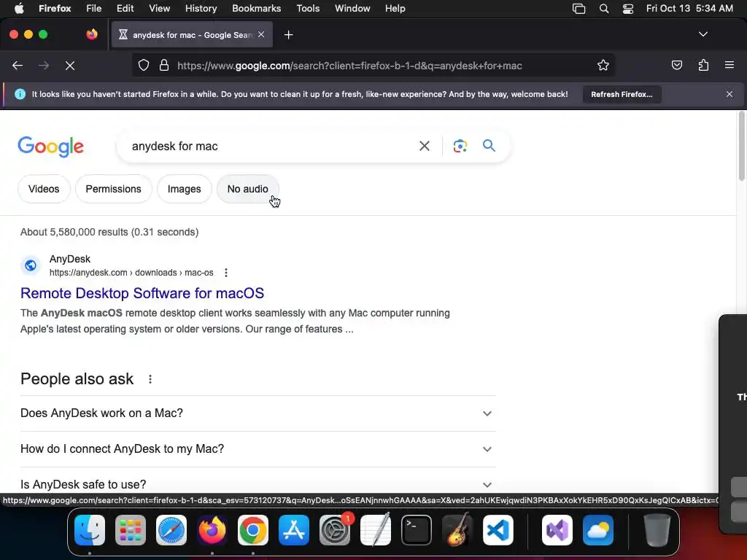
Task: Click the page vertical scrollbar
Action: [x=741, y=146]
